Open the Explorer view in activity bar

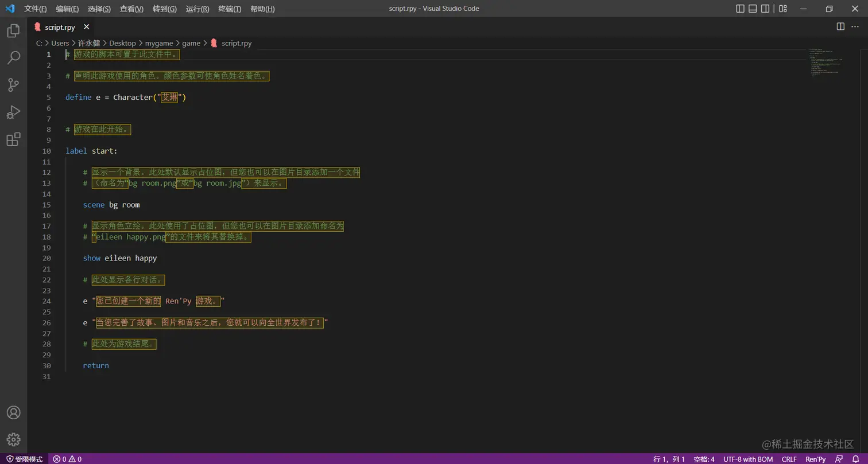pos(13,31)
